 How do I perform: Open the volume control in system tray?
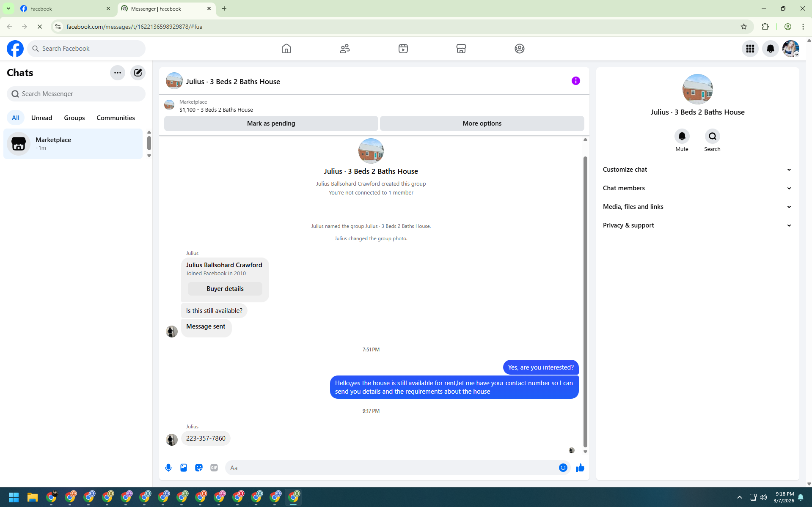[763, 497]
